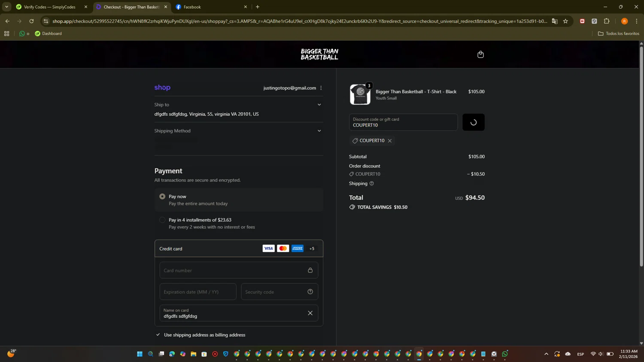This screenshot has height=362, width=644.
Task: Click the page vertical scrollbar
Action: coord(641,157)
